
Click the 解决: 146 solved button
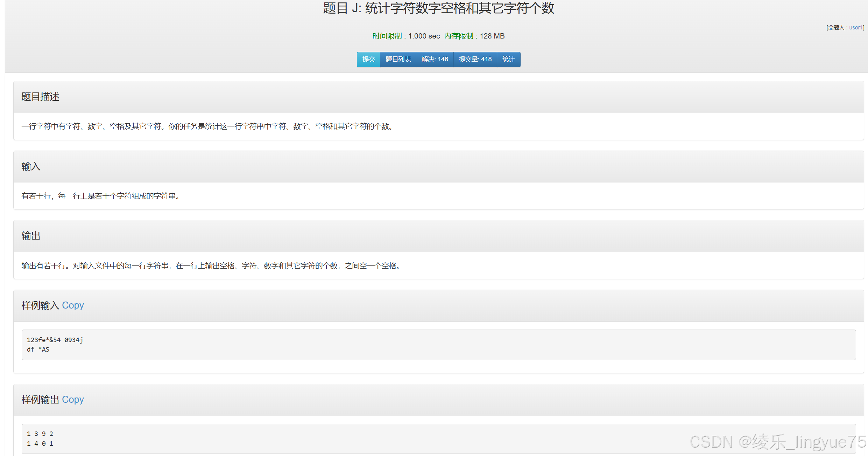435,59
